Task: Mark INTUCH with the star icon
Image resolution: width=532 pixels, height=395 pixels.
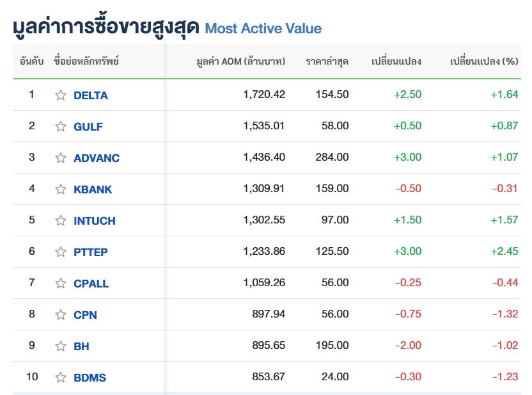Action: pos(61,221)
